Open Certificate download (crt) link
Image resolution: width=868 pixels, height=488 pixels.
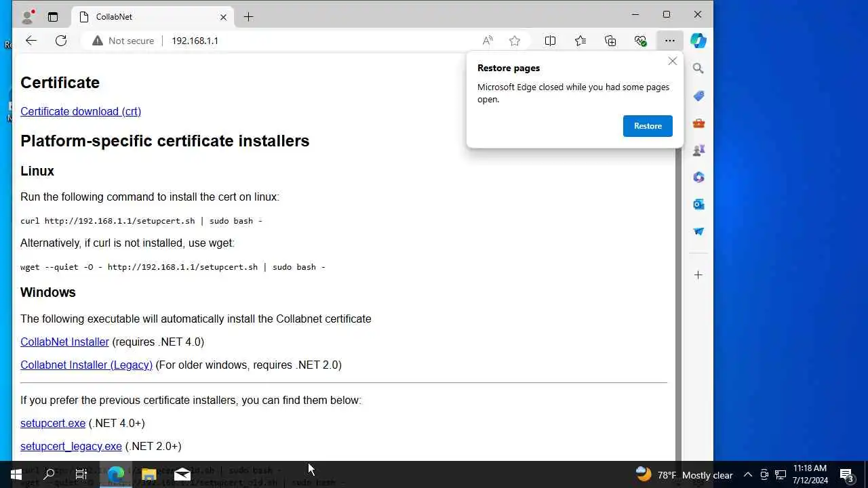tap(81, 111)
